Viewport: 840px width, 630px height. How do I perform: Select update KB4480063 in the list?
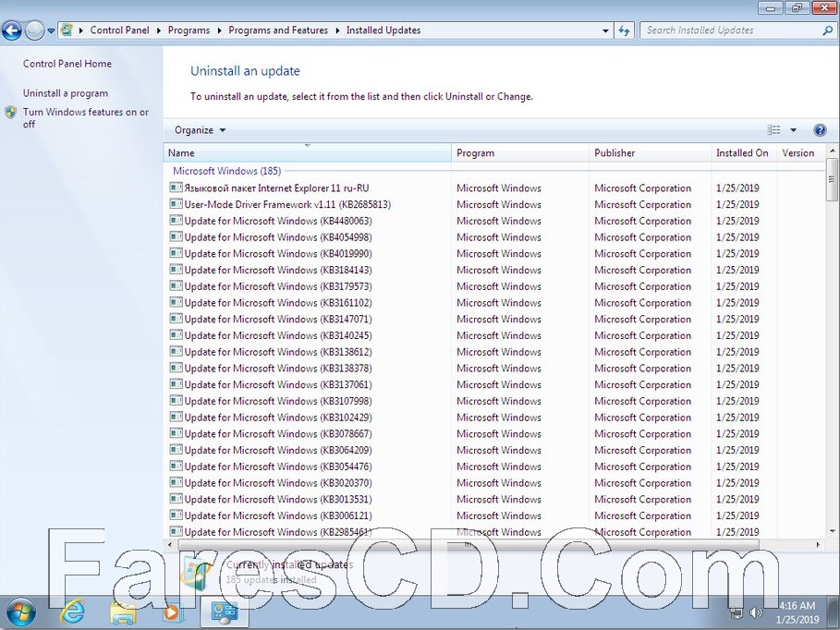coord(494,222)
